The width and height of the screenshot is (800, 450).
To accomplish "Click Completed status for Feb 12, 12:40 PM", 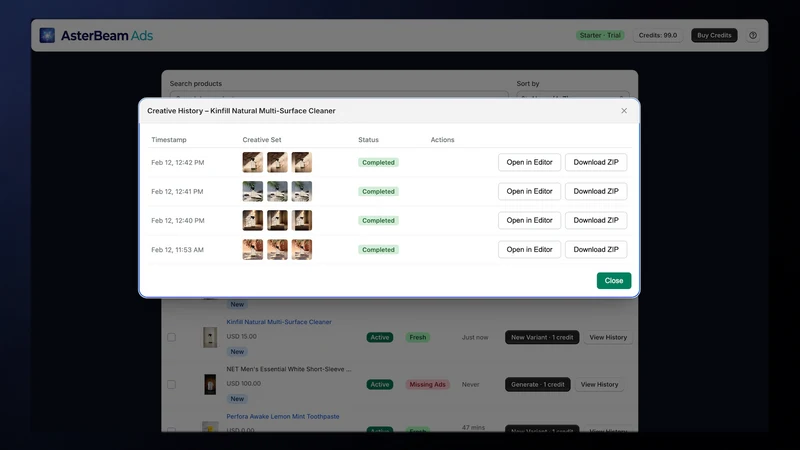I will (x=378, y=220).
